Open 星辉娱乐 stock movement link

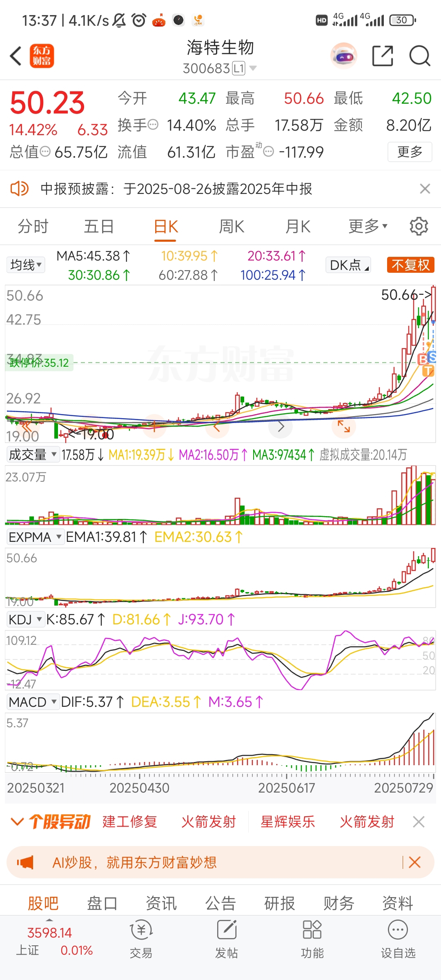click(x=288, y=822)
